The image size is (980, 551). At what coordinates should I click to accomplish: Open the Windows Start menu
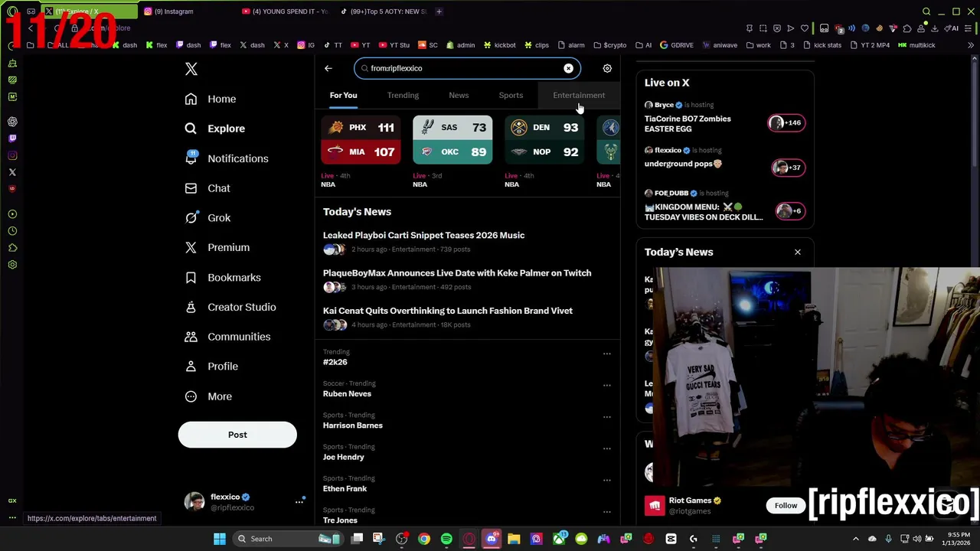tap(220, 539)
